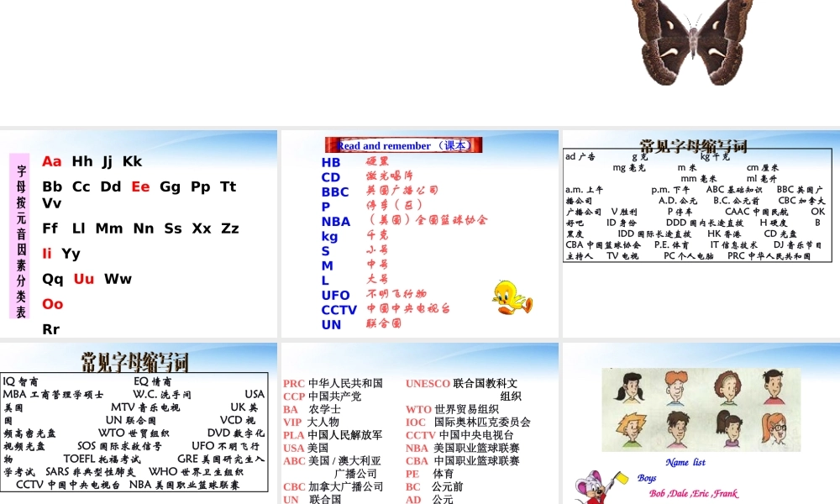Click the ad 广告 entry
This screenshot has width=840, height=504.
pos(580,156)
